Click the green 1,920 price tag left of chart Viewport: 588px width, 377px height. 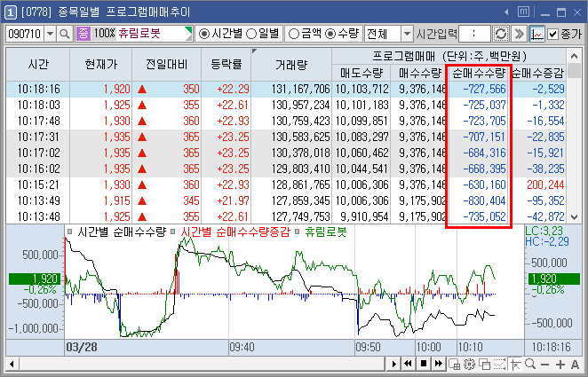click(x=35, y=279)
